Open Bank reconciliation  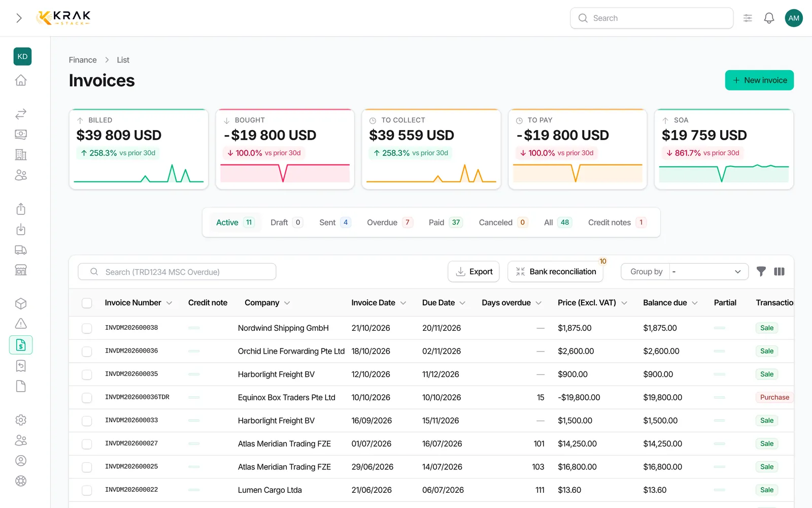click(x=555, y=272)
